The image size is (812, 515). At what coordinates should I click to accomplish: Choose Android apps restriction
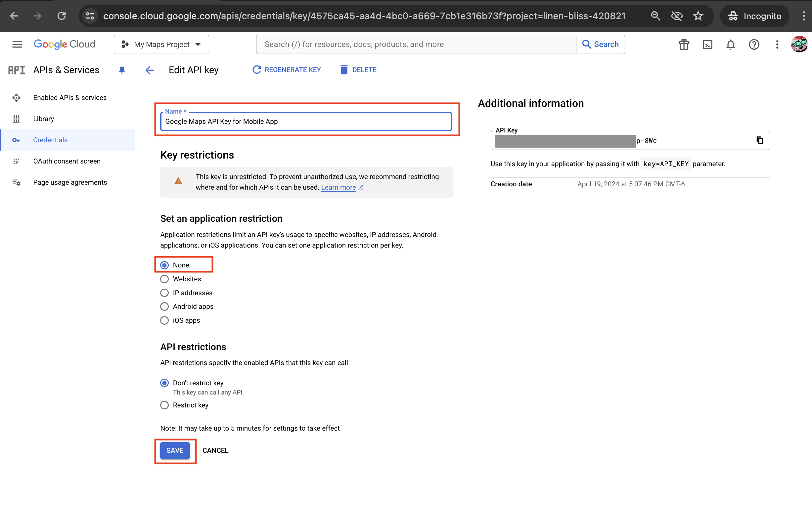pyautogui.click(x=164, y=306)
